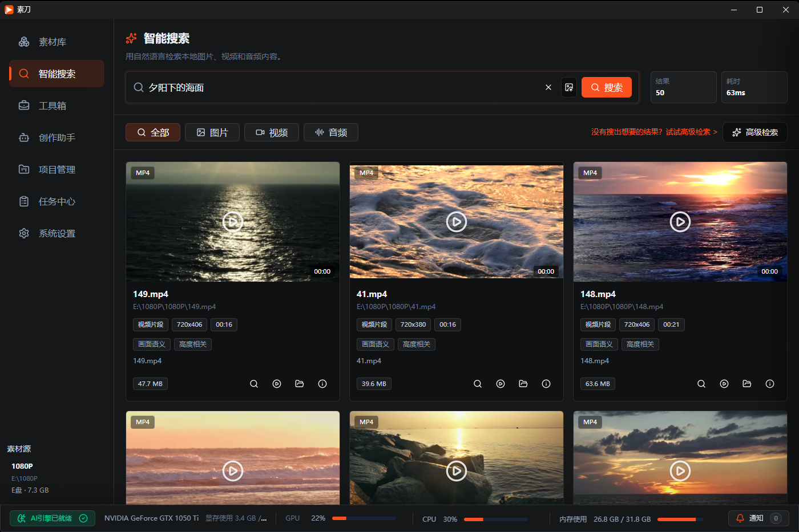This screenshot has height=532, width=799.
Task: Open 项目管理 in the sidebar
Action: point(57,170)
